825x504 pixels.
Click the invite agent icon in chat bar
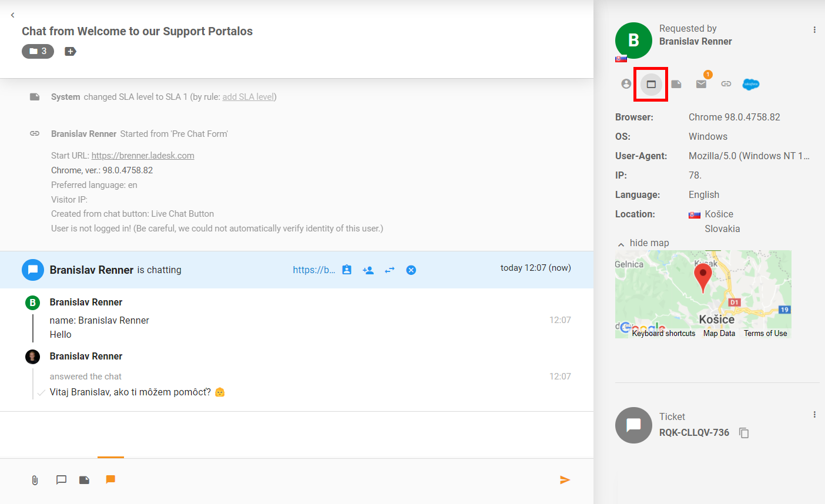pyautogui.click(x=368, y=270)
